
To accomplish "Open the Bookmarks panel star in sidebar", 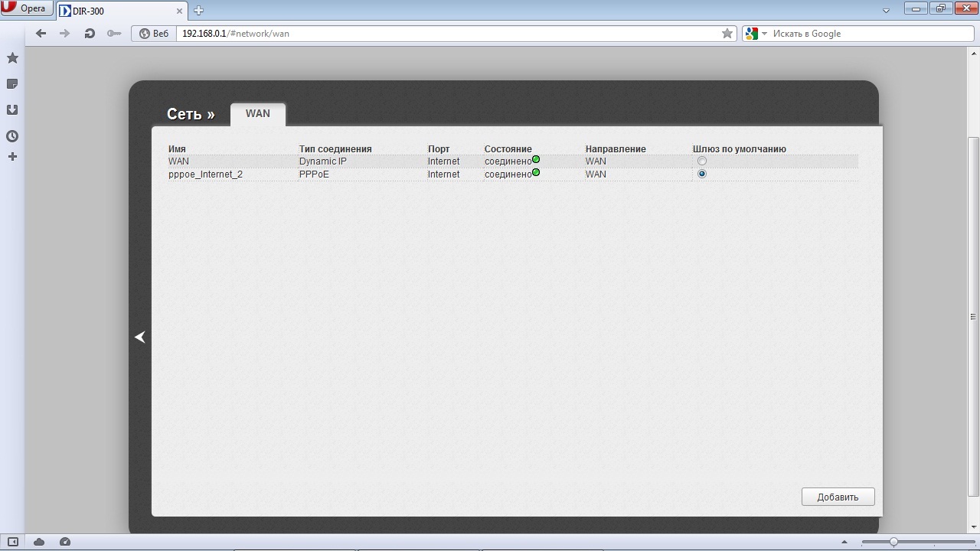I will [12, 58].
